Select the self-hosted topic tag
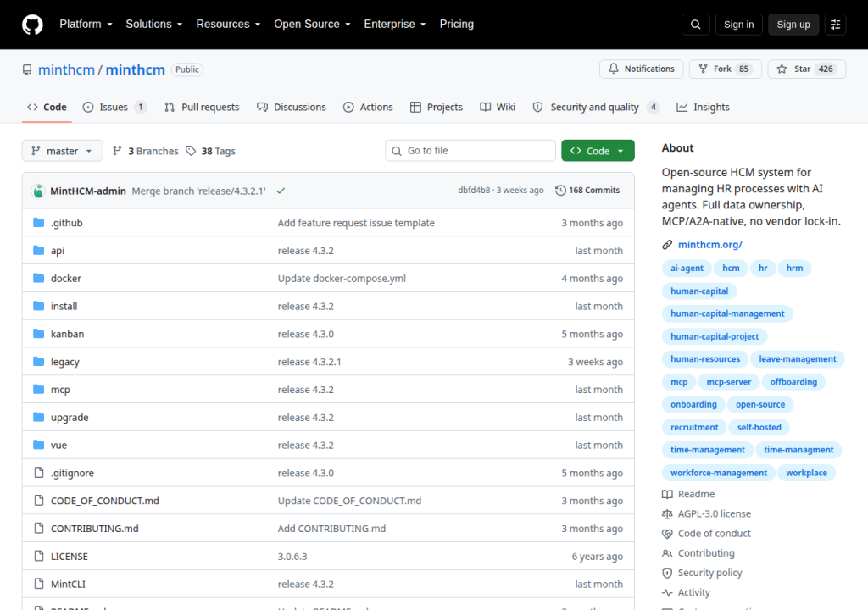Viewport: 868px width, 610px height. click(759, 427)
